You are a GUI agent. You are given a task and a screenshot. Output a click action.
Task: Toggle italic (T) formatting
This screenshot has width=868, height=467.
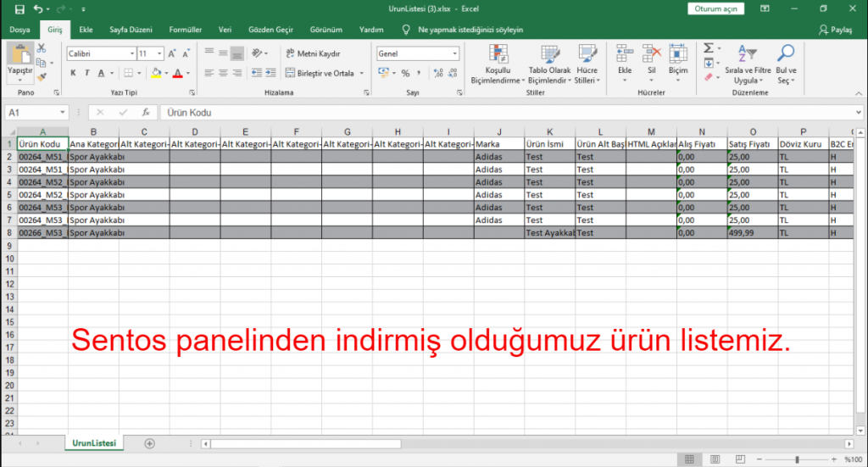coord(87,73)
